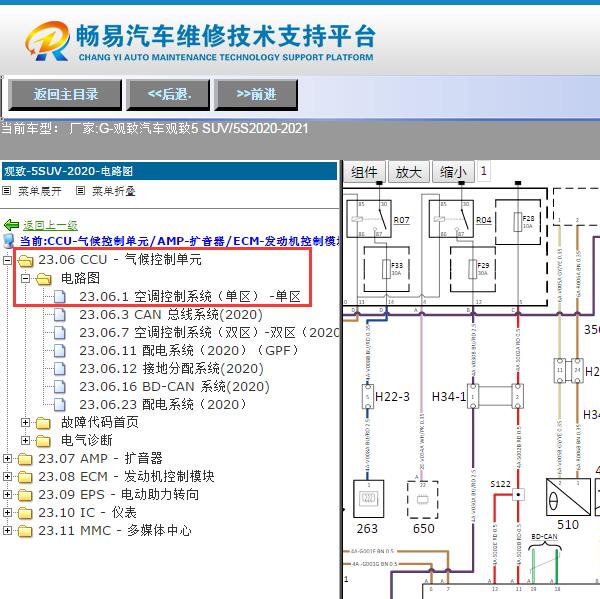600x599 pixels.
Task: Click document icon for 23.06.23 配电系统
Action: click(60, 405)
